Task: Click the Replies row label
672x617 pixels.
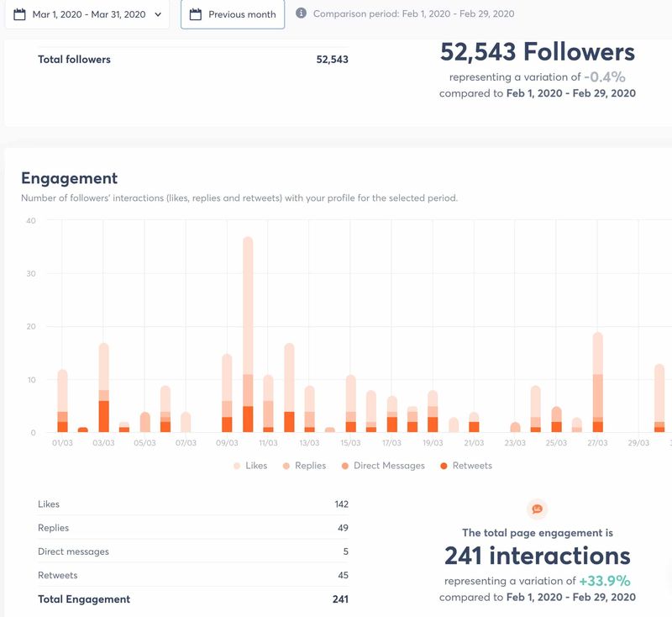Action: (x=53, y=528)
